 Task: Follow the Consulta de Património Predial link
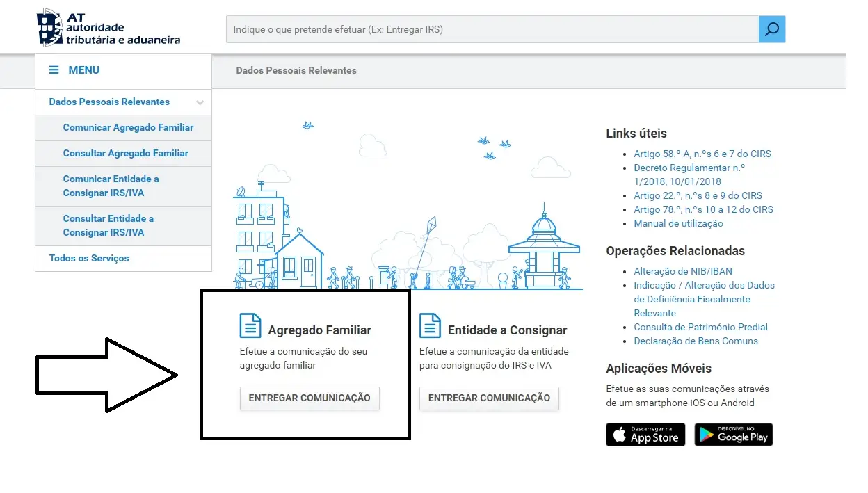click(x=700, y=328)
